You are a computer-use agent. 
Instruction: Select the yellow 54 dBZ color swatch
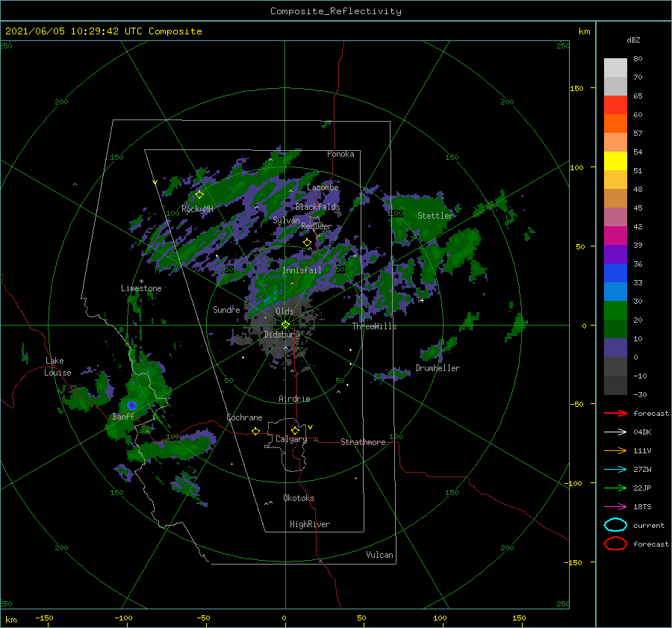click(x=615, y=161)
